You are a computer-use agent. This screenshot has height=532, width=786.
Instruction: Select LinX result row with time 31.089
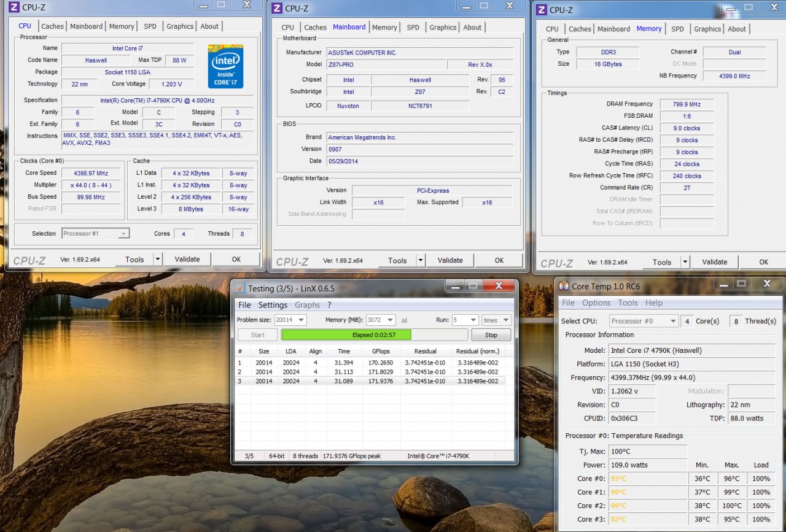click(x=370, y=381)
